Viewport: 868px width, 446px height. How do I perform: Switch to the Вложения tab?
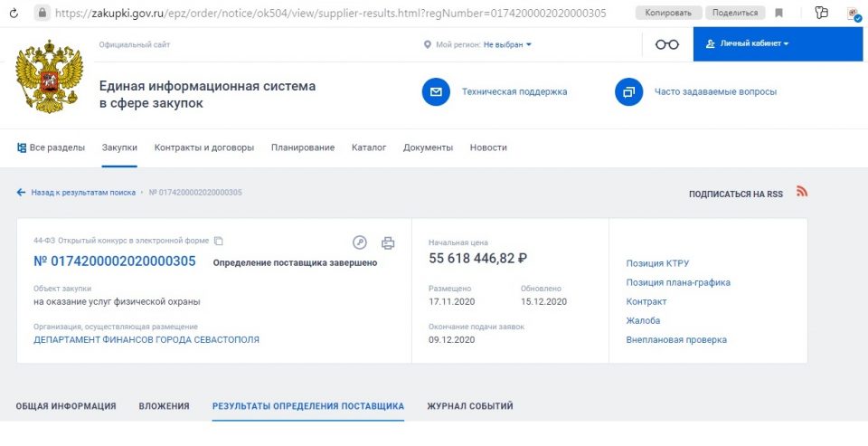[x=164, y=406]
